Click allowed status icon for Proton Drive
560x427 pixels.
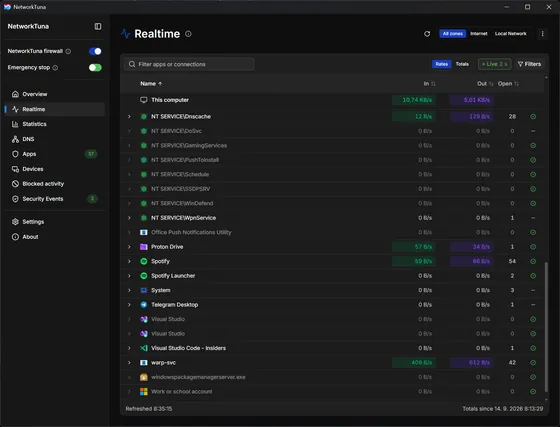(533, 247)
